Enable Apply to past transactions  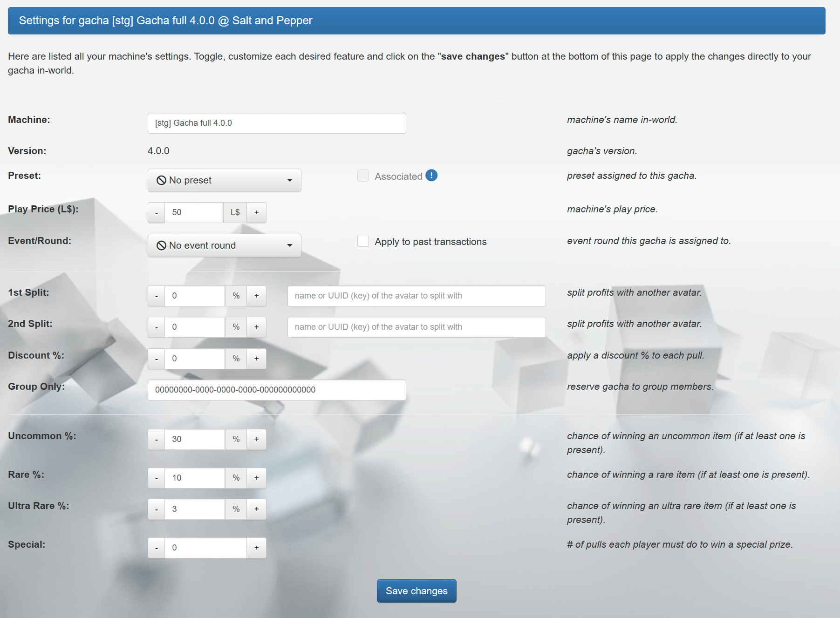(x=363, y=241)
